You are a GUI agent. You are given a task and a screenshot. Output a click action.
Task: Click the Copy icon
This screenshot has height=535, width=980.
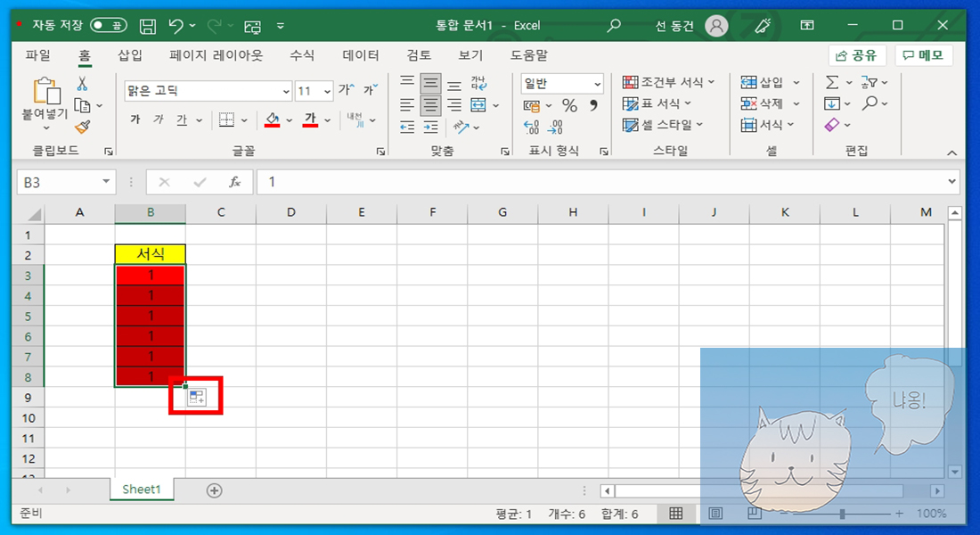click(x=82, y=105)
